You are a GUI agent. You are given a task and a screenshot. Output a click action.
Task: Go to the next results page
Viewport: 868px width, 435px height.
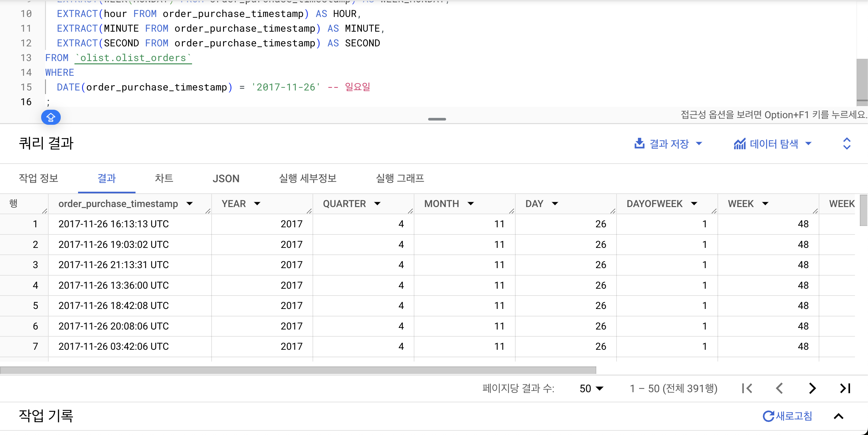[x=812, y=388]
